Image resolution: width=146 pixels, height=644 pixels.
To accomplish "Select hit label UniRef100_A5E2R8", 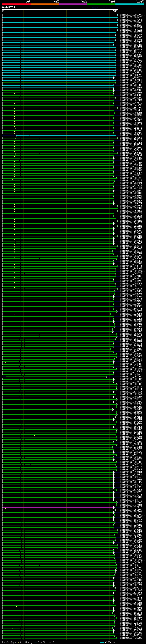I will click(x=131, y=113).
